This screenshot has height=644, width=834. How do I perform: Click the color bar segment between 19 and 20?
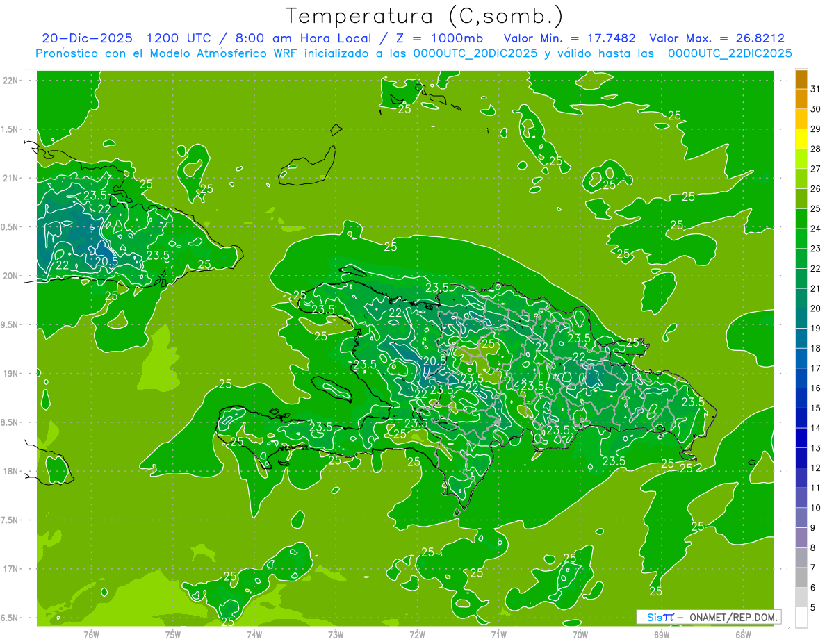click(x=801, y=319)
